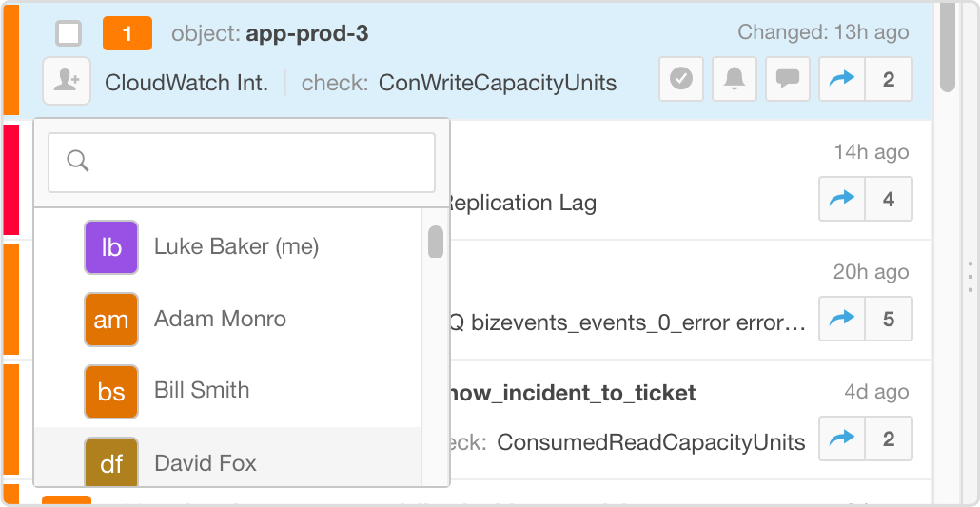Screen dimensions: 980x507
Task: Click the count 5 button
Action: [889, 320]
